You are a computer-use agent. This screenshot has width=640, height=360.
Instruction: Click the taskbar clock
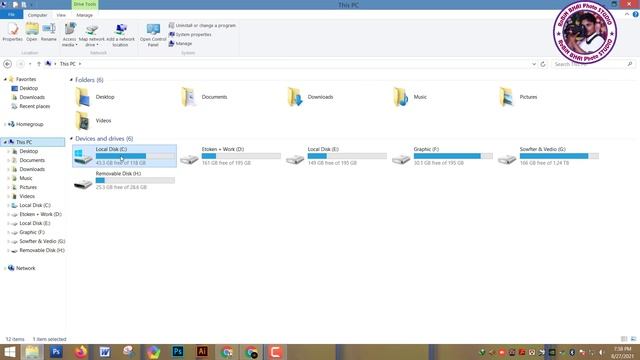622,352
